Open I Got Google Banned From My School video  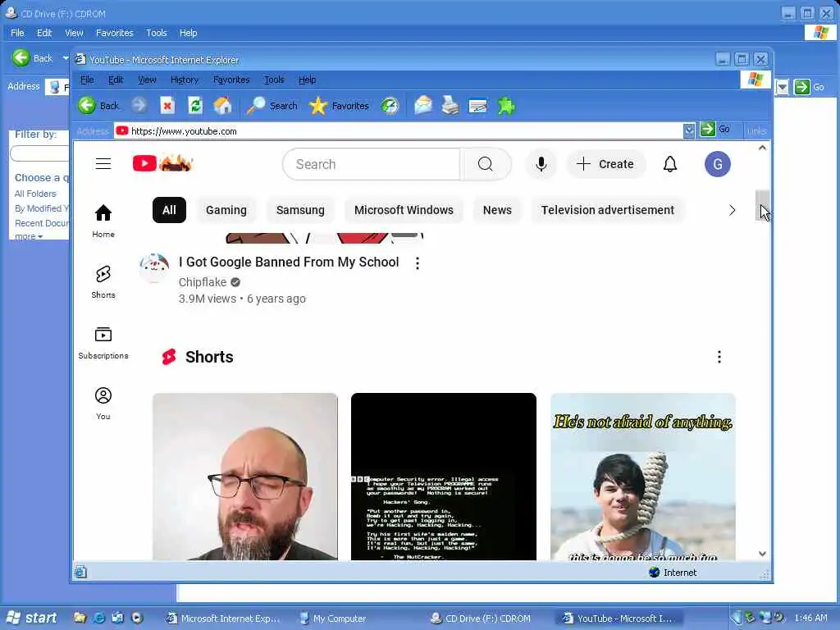click(289, 262)
